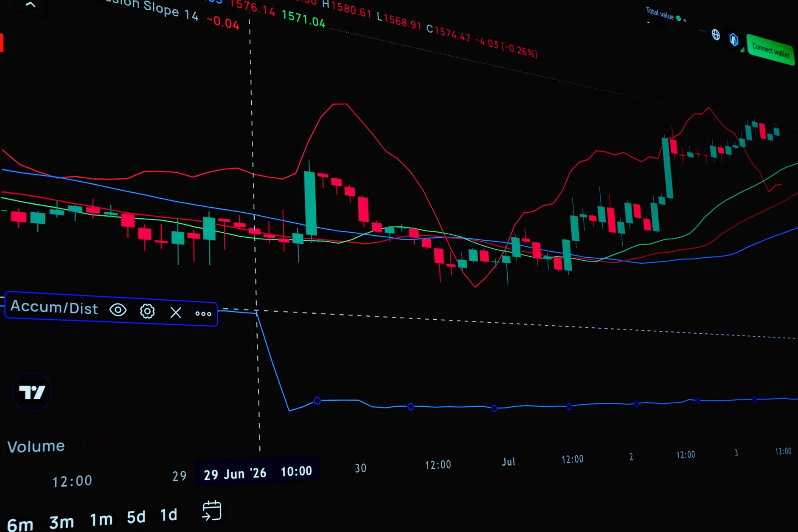Click the Total value label
This screenshot has height=532, width=798.
tap(660, 14)
